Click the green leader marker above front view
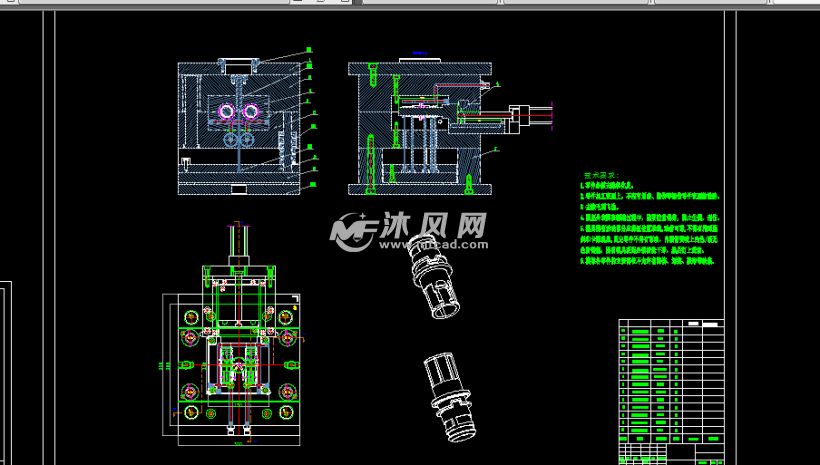 (x=309, y=49)
